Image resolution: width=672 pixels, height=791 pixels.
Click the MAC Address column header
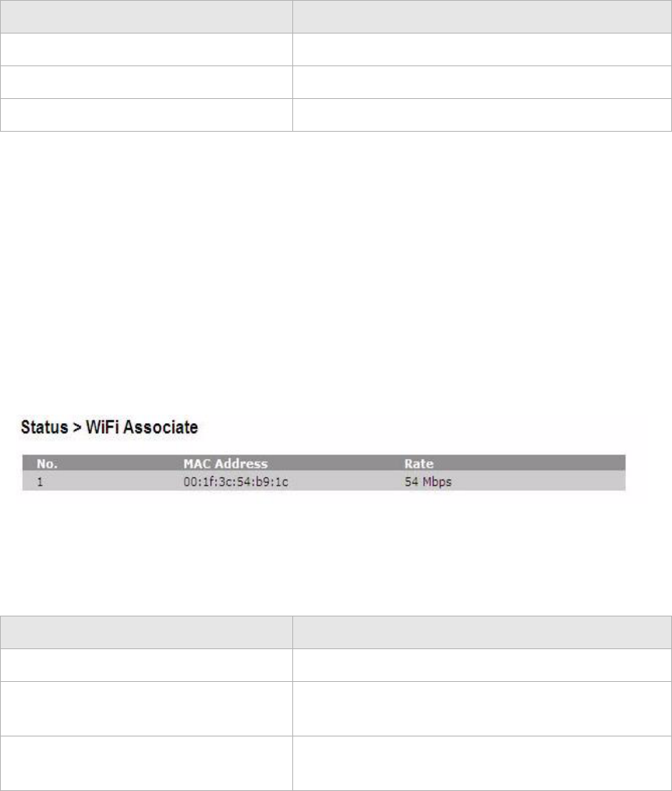pos(225,464)
